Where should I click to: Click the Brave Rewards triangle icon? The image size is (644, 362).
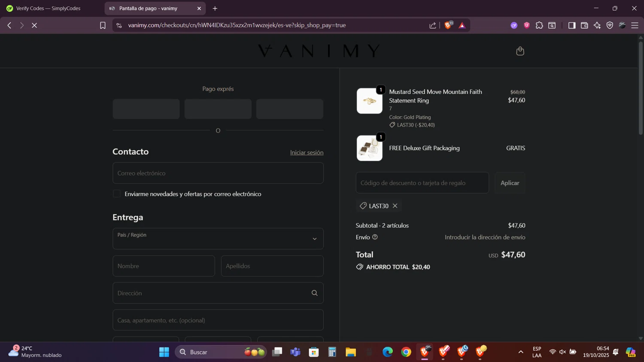tap(462, 25)
